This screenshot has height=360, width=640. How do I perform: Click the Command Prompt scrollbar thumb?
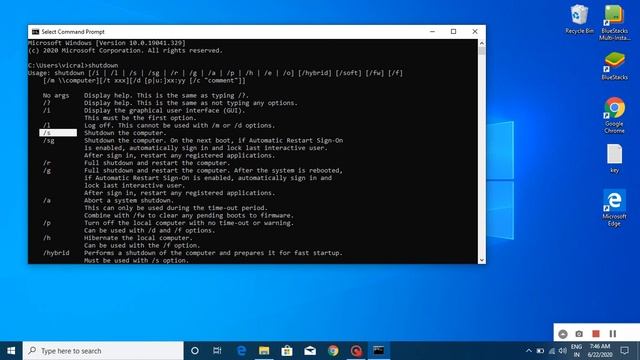point(482,51)
